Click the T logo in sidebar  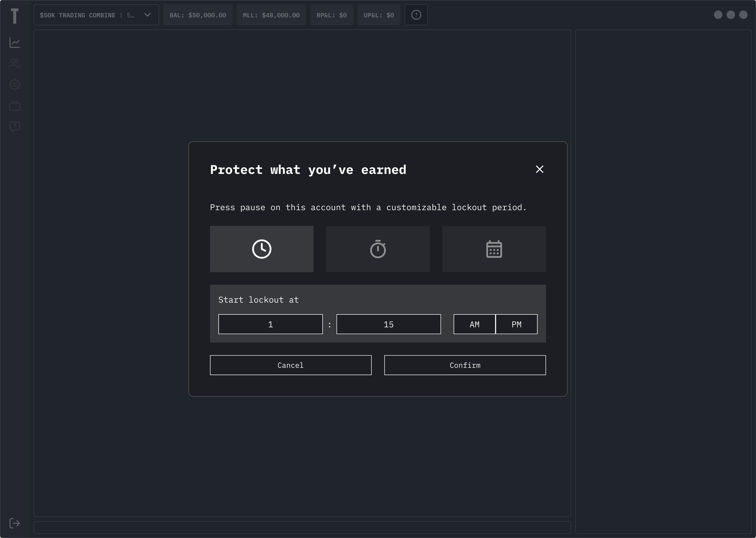click(x=15, y=16)
